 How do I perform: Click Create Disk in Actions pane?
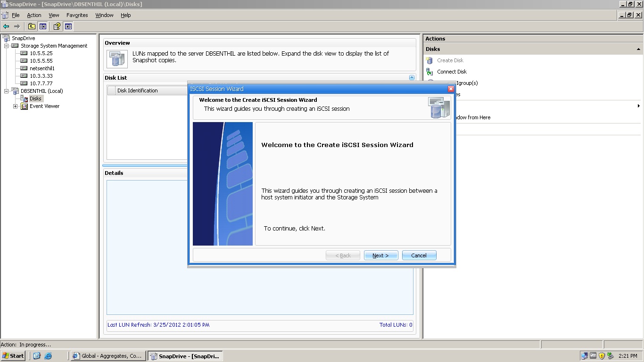[450, 60]
